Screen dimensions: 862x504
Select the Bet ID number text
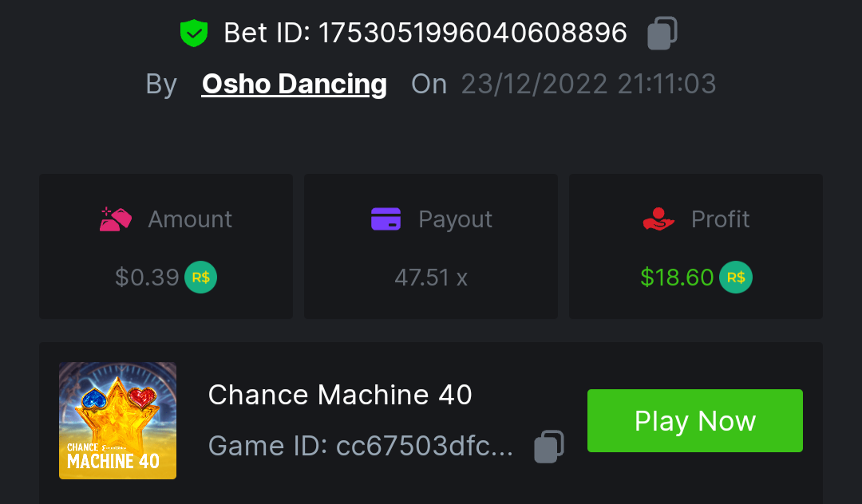coord(472,33)
